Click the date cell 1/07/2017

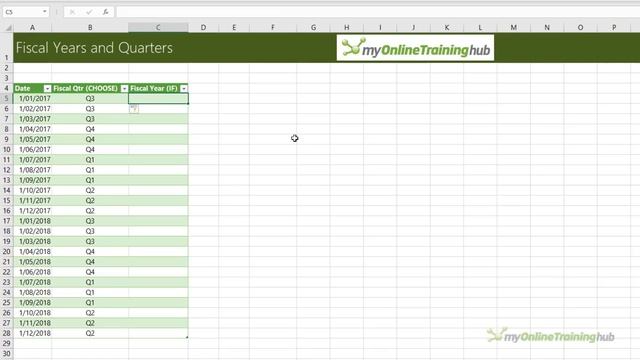click(x=33, y=160)
